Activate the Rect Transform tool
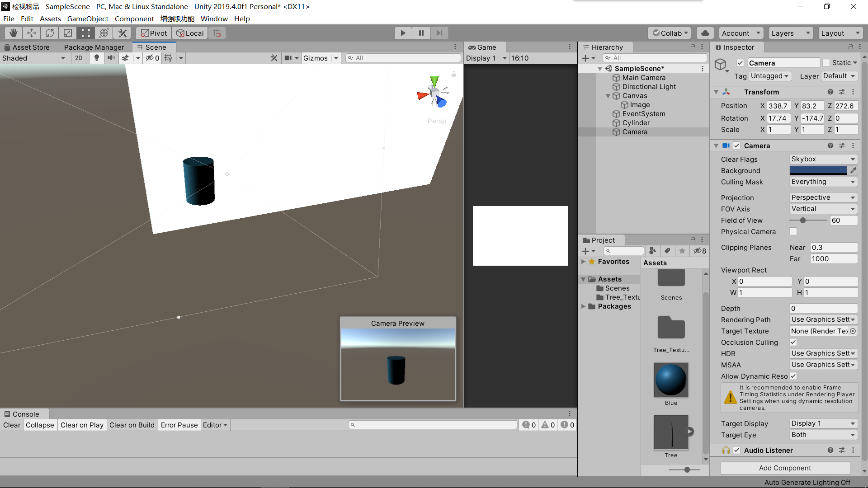 pos(85,33)
